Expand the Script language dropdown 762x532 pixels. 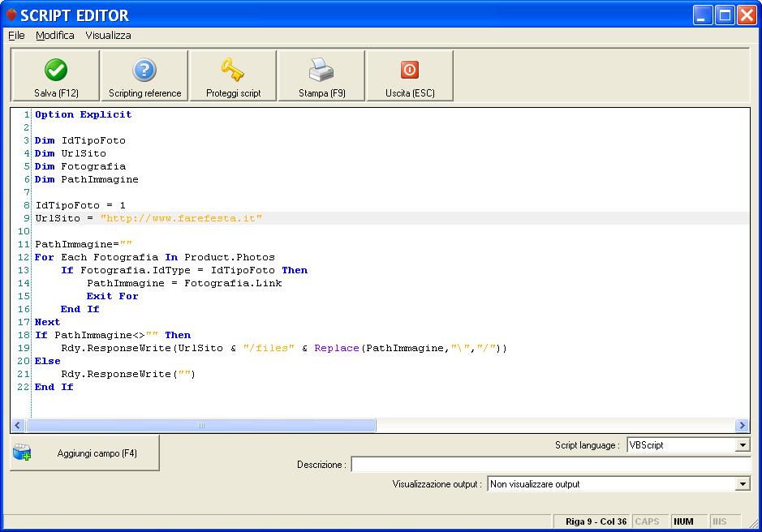743,445
